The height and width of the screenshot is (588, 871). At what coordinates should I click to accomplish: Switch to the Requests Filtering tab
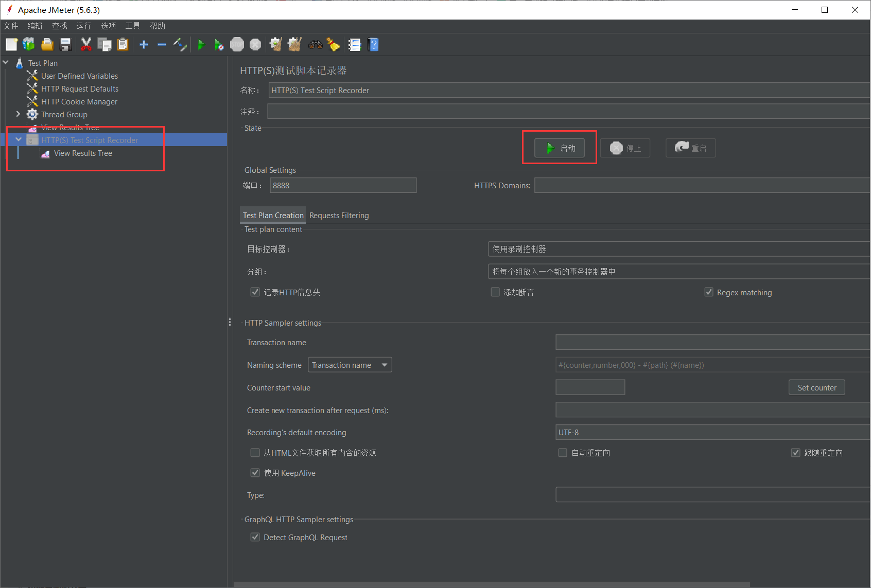(339, 216)
